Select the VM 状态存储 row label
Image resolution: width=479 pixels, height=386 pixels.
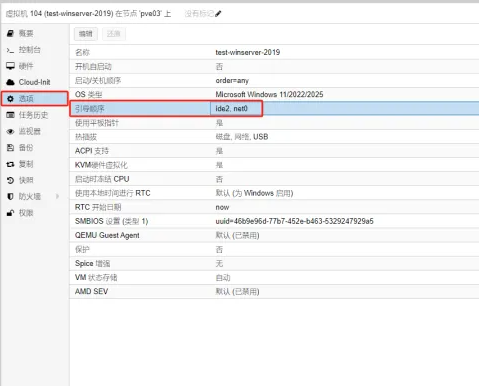click(x=96, y=277)
